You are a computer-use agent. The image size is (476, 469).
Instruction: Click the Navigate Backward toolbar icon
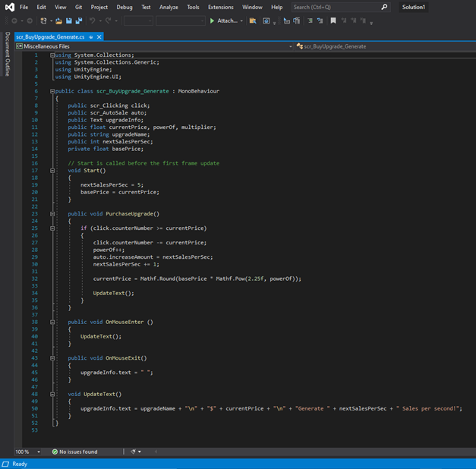pos(14,21)
